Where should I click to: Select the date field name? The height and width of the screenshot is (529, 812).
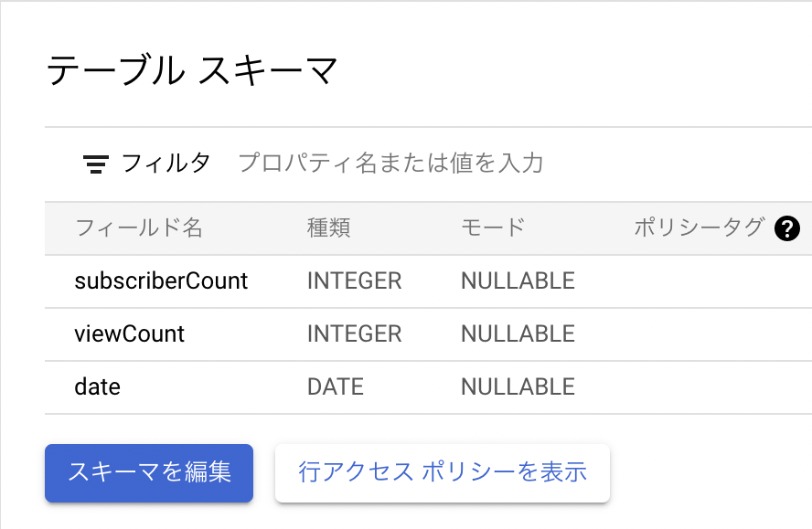coord(97,386)
